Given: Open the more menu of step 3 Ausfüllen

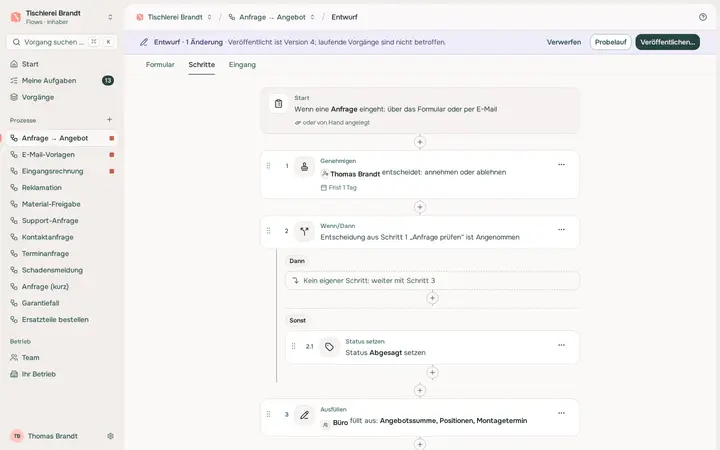Looking at the screenshot, I should [x=561, y=413].
